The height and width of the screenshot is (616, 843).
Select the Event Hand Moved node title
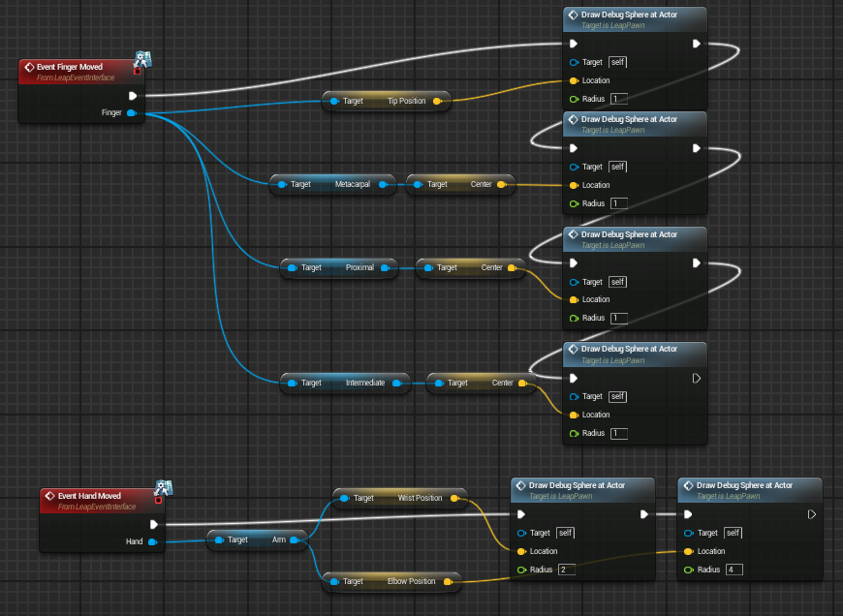click(x=89, y=496)
